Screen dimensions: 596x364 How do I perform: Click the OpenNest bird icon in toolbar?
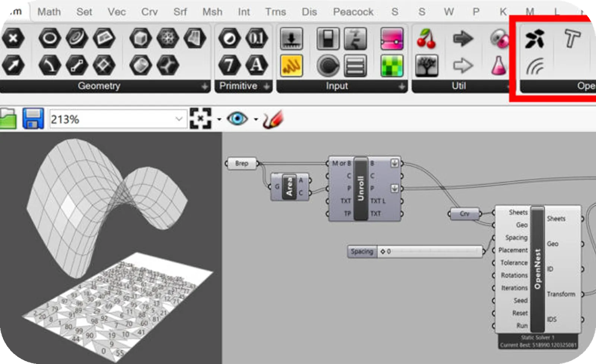535,39
